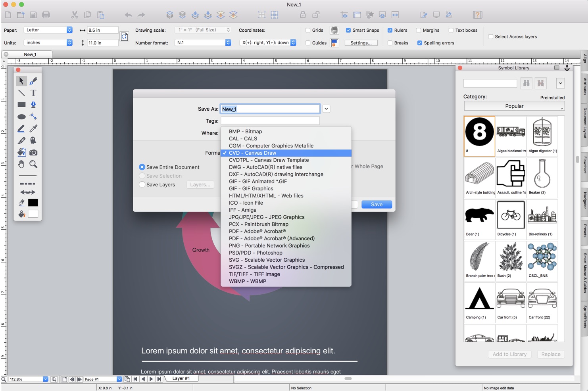
Task: Open the zoom percentage dropdown
Action: coord(46,379)
